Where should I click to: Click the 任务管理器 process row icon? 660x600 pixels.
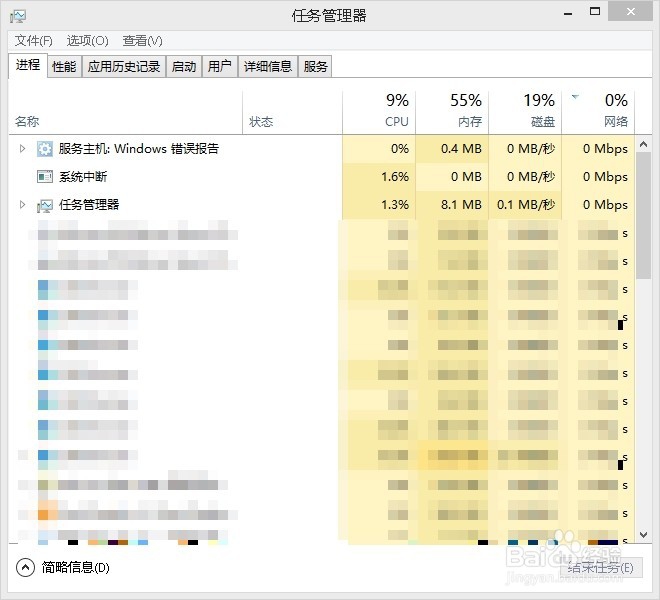point(45,205)
